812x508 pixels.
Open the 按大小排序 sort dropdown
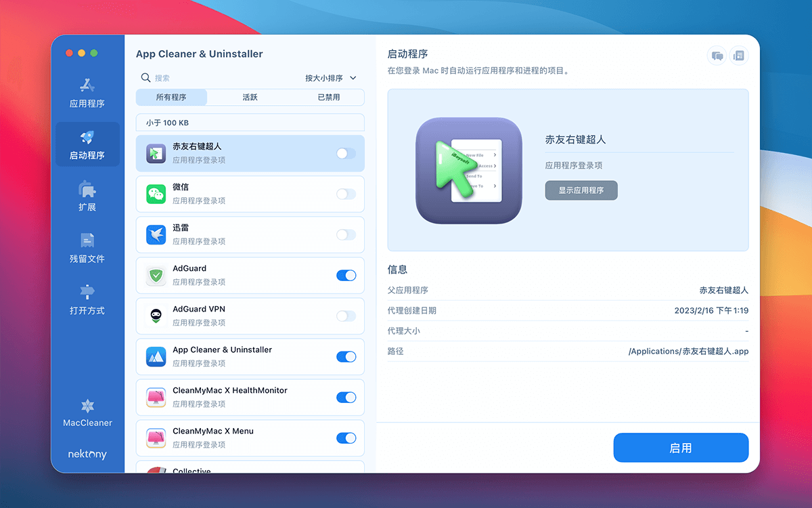[x=330, y=78]
